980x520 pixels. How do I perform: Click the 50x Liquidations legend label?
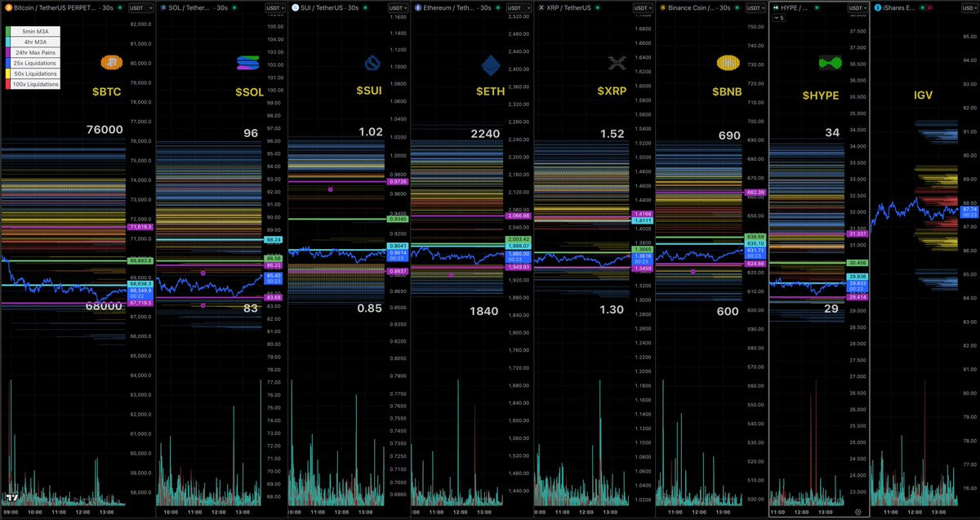click(x=35, y=73)
